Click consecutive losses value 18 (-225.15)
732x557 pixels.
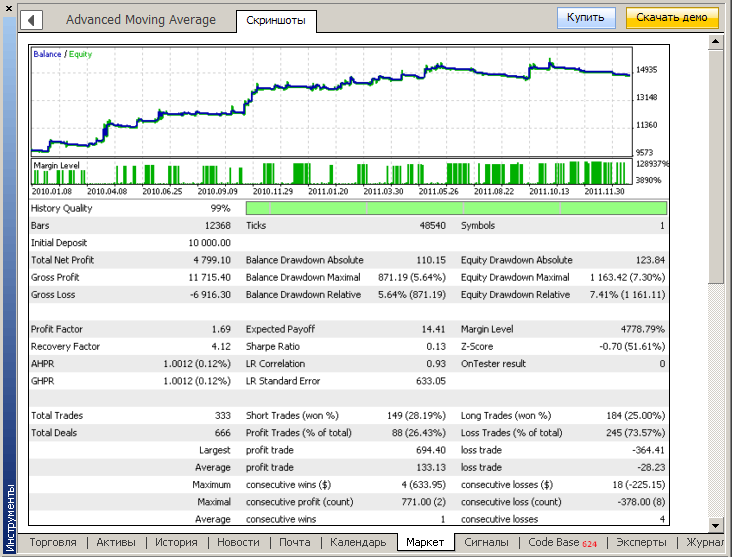point(639,485)
